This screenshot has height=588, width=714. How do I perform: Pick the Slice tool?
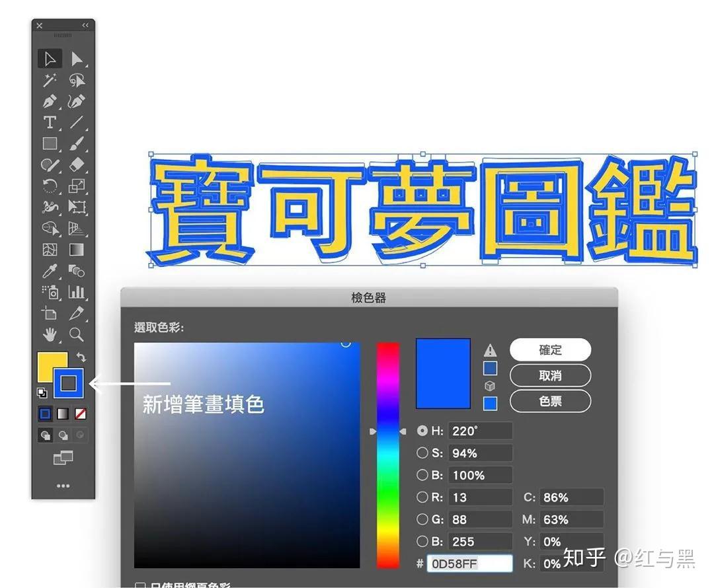(77, 314)
